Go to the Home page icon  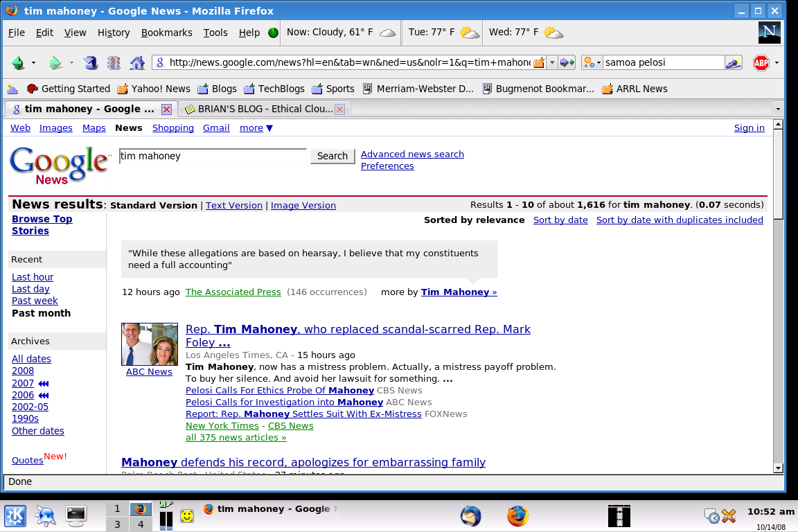[x=137, y=62]
